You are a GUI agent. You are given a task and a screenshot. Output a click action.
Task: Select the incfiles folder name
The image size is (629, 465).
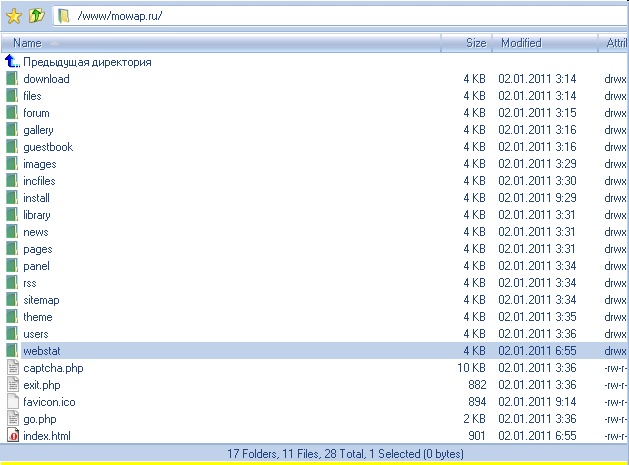pos(39,181)
